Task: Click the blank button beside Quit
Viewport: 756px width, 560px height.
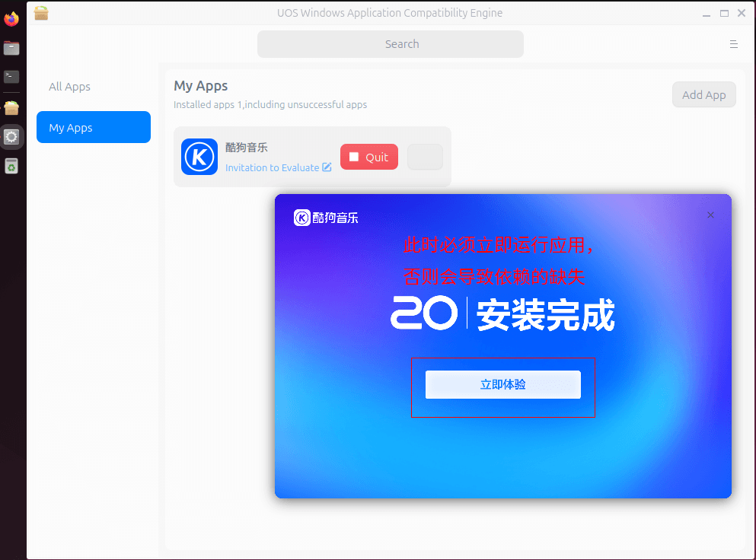Action: click(426, 157)
